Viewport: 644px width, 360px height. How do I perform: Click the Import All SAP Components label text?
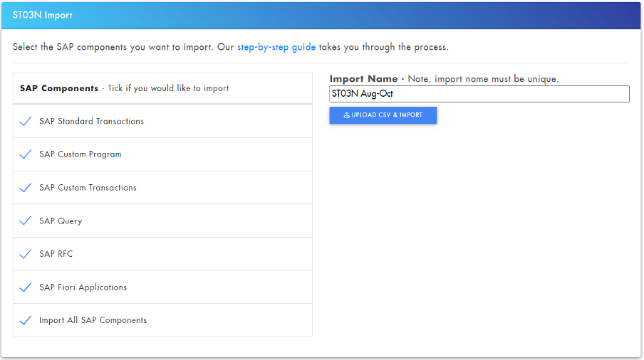(x=93, y=320)
